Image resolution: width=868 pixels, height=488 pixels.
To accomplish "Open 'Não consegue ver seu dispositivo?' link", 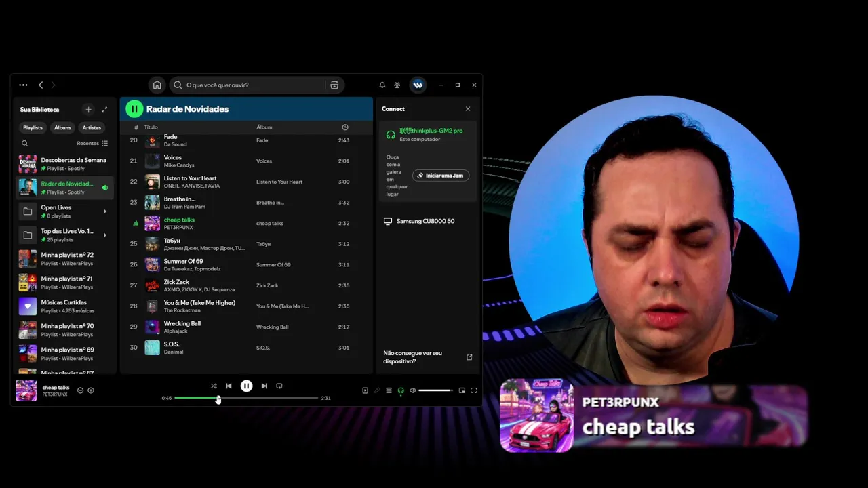I will tap(427, 357).
